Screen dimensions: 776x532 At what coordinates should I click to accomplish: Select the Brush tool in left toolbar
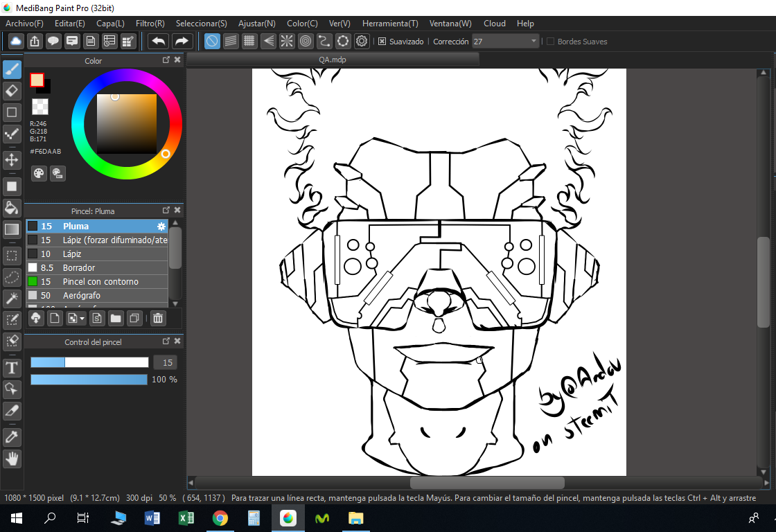click(12, 70)
